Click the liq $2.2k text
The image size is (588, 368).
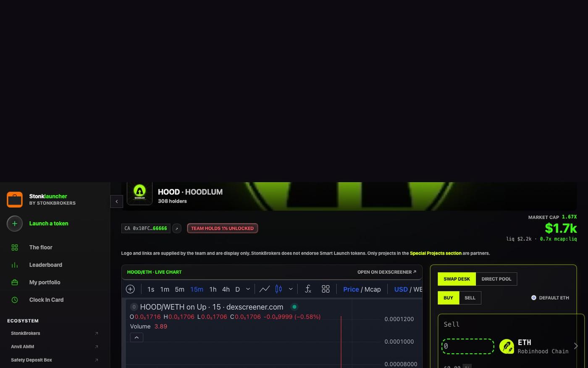tap(519, 239)
